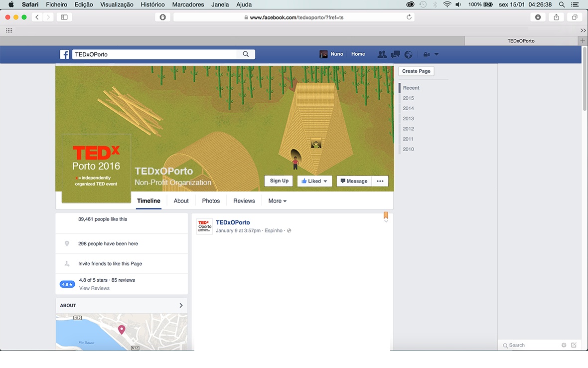
Task: Click the Message button
Action: (354, 181)
